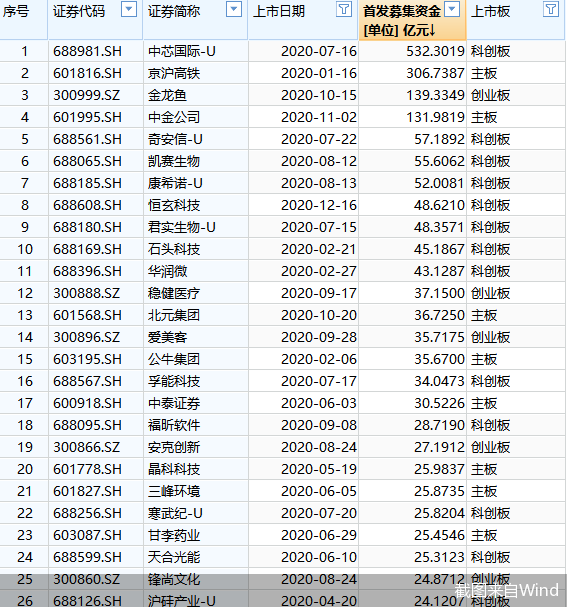Open the 首发募集资金 column dropdown arrow
The width and height of the screenshot is (567, 607).
coord(452,9)
